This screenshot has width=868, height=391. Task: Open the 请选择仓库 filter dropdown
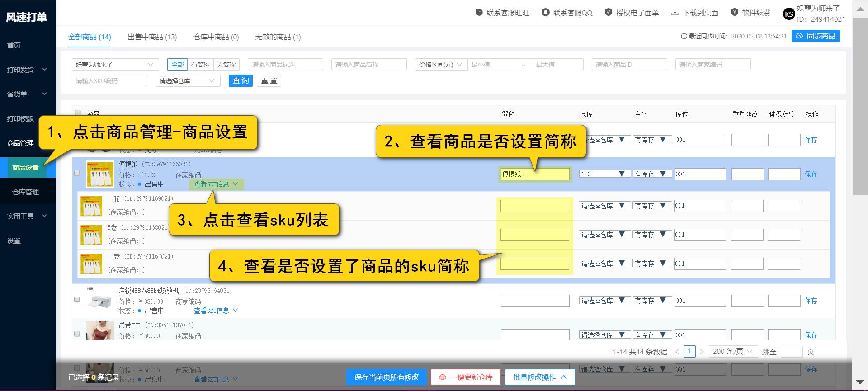click(x=188, y=81)
